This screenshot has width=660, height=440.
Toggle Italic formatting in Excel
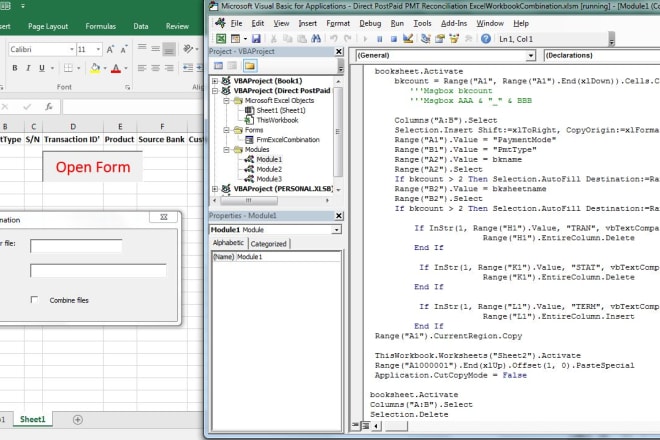[28, 68]
